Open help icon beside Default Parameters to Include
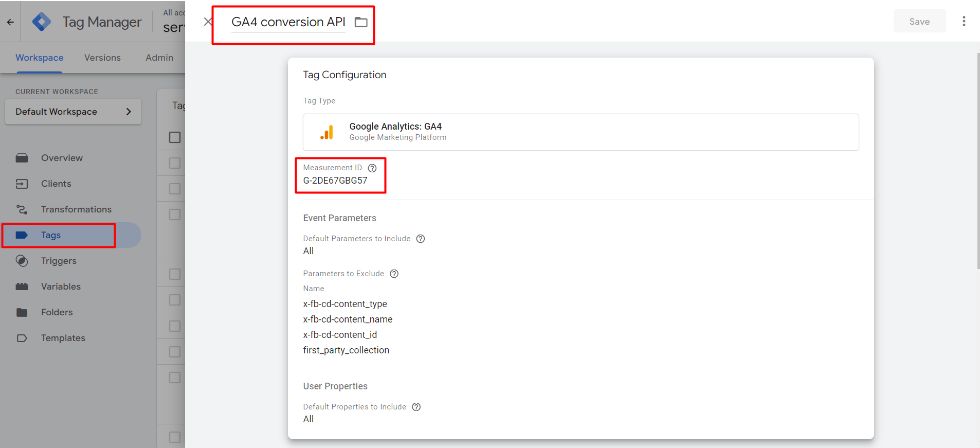The image size is (980, 448). [421, 239]
